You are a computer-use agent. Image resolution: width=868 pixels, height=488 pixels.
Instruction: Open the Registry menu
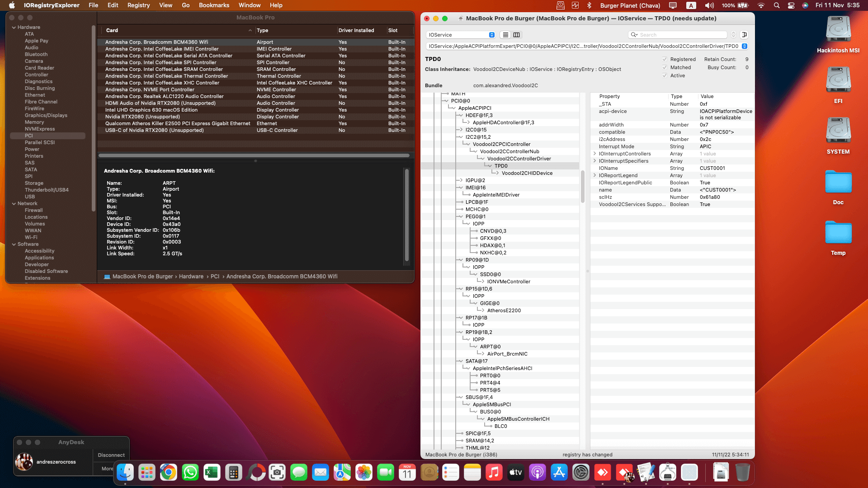[139, 5]
